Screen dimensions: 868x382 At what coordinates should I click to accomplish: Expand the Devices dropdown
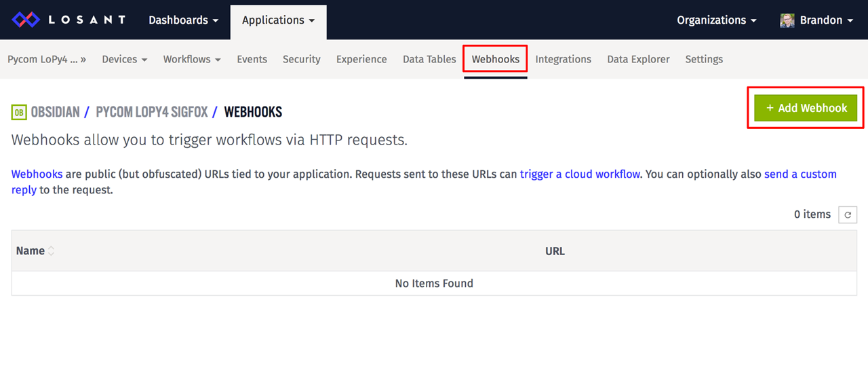coord(125,60)
